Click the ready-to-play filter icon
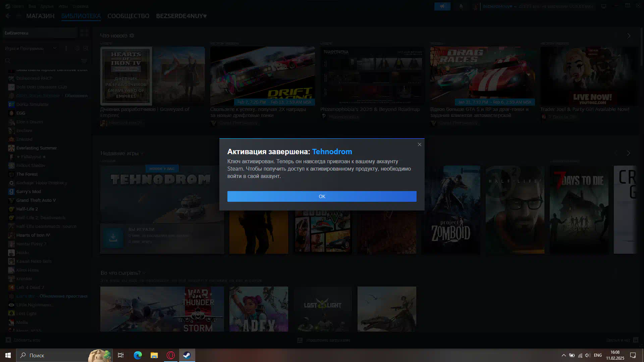The image size is (644, 362). point(86,48)
